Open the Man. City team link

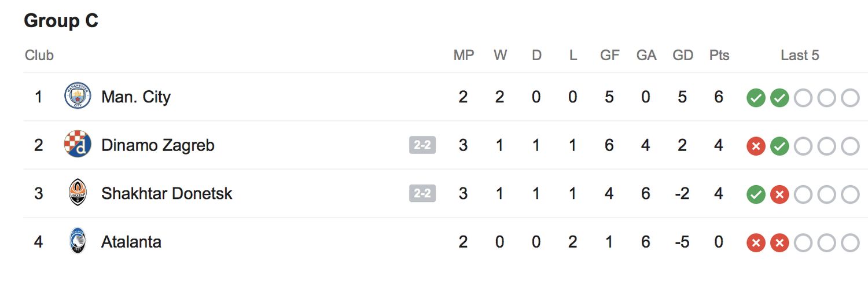click(x=136, y=97)
